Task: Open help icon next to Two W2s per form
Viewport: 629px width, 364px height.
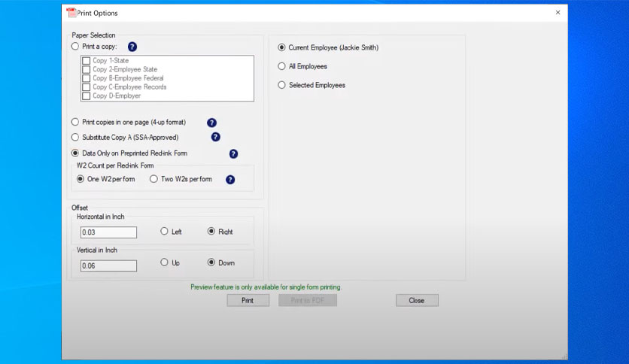Action: tap(230, 180)
